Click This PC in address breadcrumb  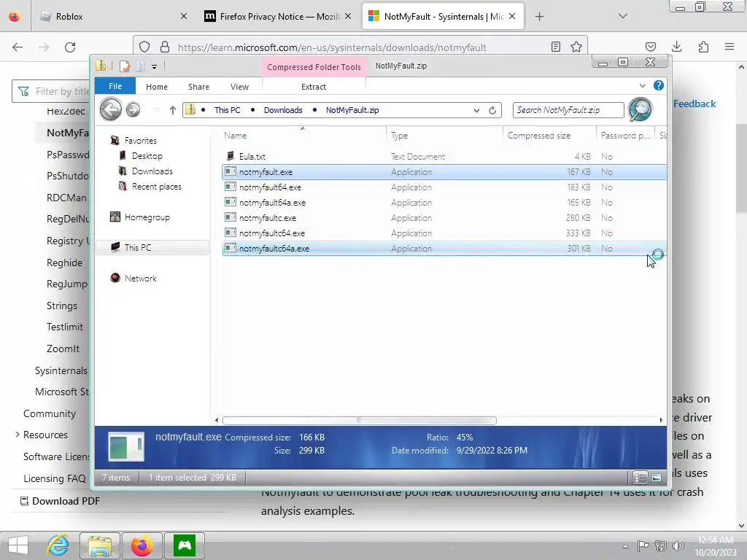click(x=228, y=110)
